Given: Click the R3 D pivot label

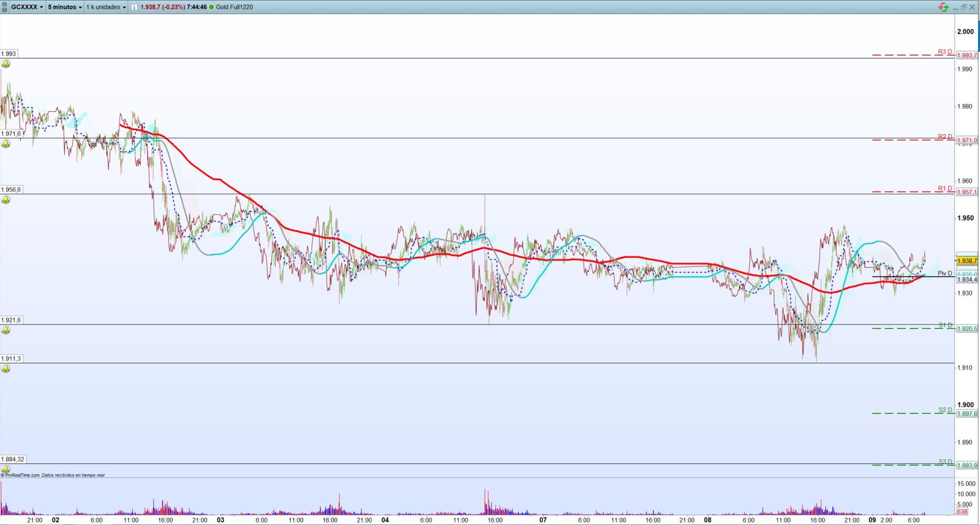Looking at the screenshot, I should (945, 51).
